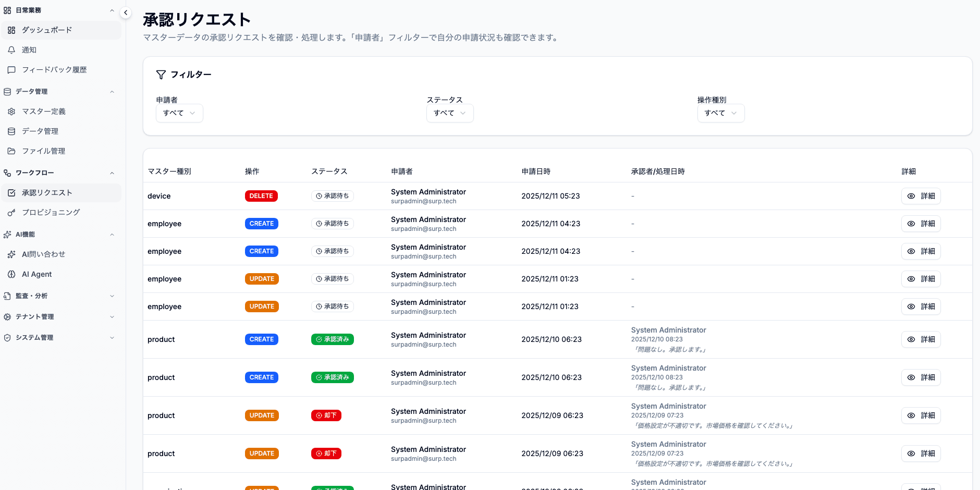
Task: Open AI Agent page
Action: [61, 274]
